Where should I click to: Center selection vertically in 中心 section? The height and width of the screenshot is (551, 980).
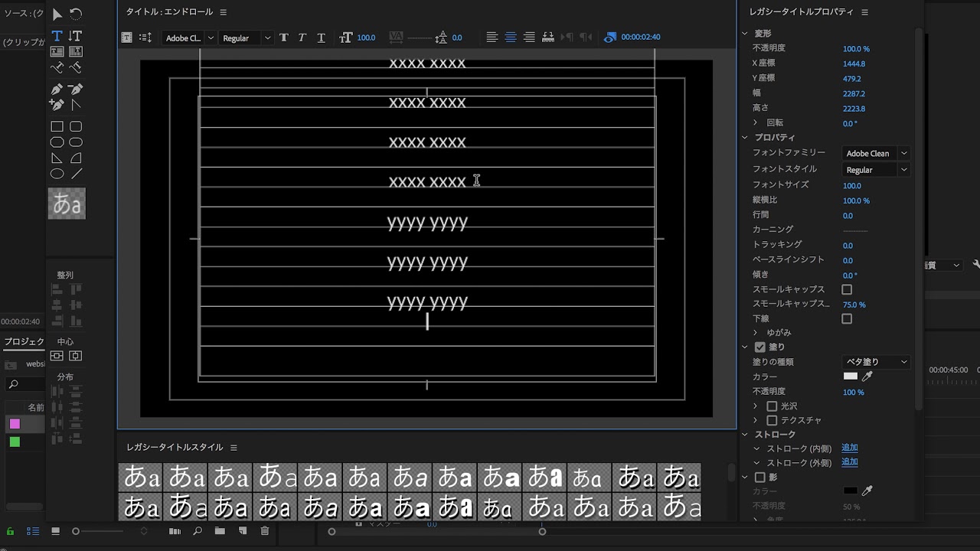(57, 356)
